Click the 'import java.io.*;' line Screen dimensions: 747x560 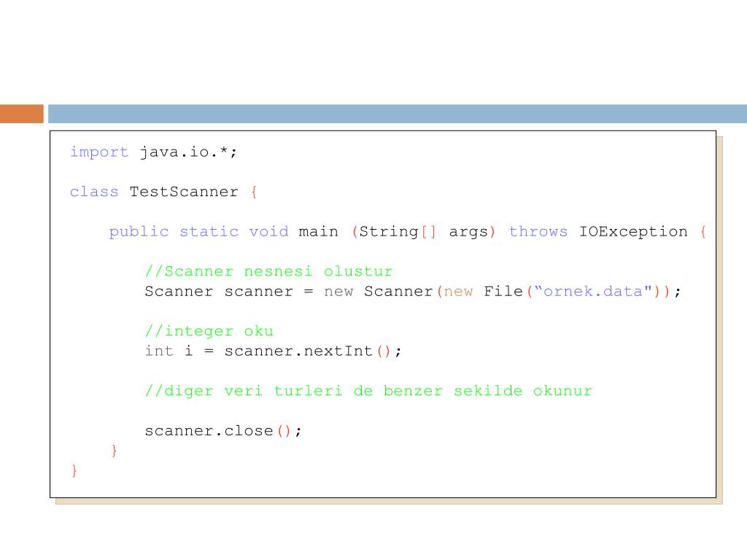153,152
